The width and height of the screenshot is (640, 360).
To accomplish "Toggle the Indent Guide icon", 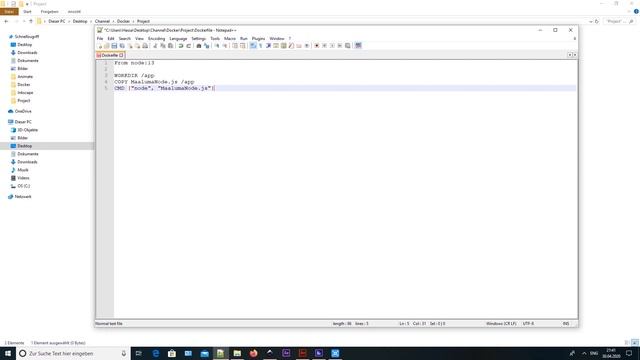I will point(268,46).
